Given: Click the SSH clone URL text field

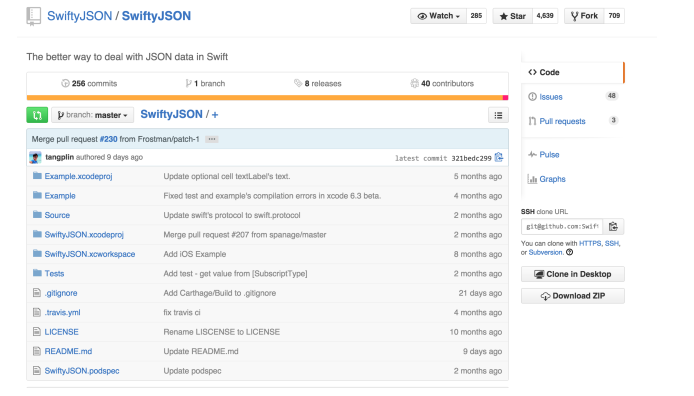Looking at the screenshot, I should point(562,227).
